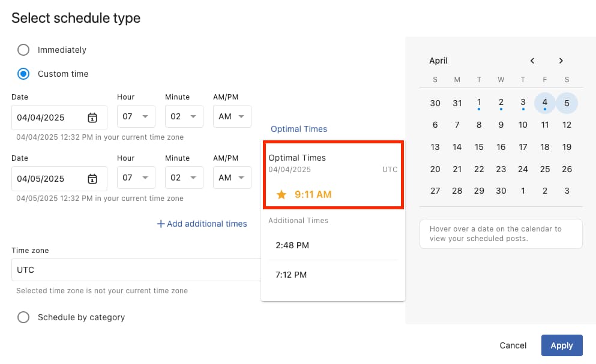Viewport: 596px width, 364px height.
Task: Select the Custom time radio option
Action: [x=23, y=74]
